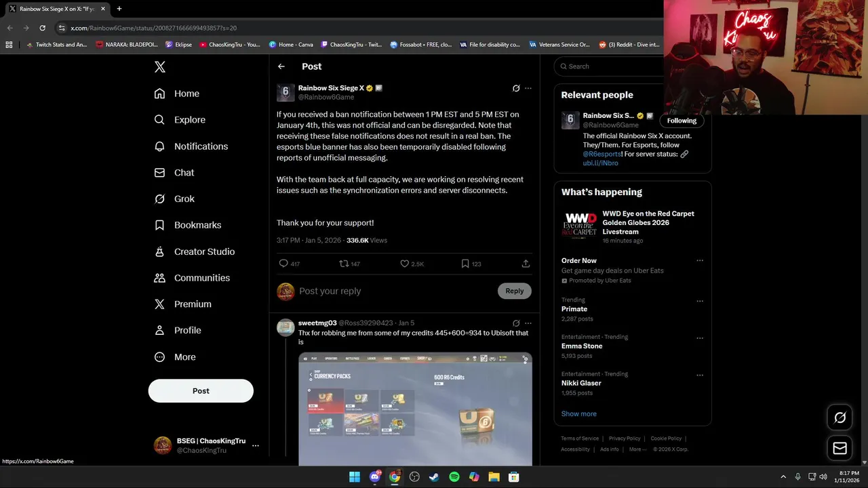The image size is (868, 488).
Task: Open Reddit bookmark
Action: tap(629, 45)
